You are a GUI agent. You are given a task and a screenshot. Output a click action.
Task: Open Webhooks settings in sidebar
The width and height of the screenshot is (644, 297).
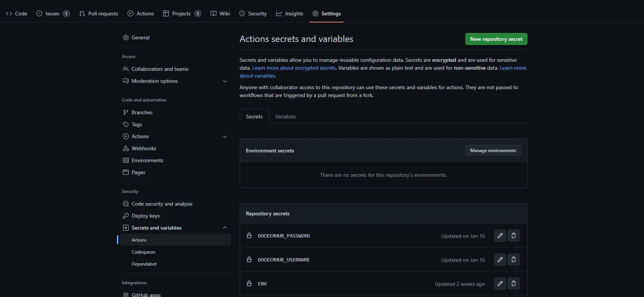(x=143, y=148)
